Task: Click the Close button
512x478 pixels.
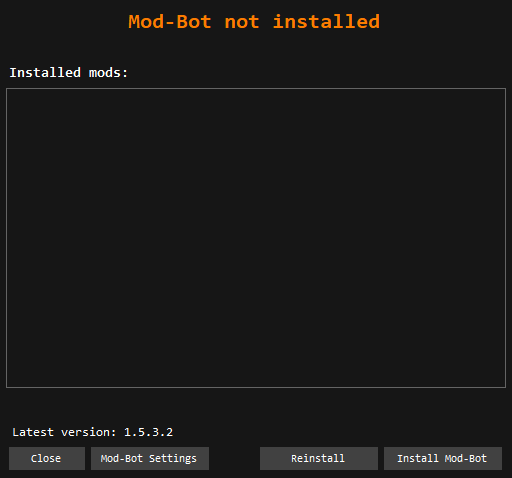Action: [x=47, y=458]
